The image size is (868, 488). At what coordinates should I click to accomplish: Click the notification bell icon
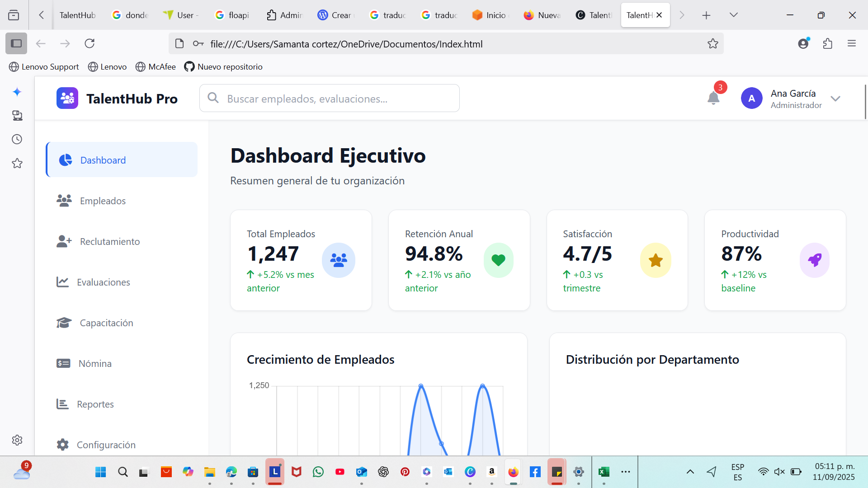click(x=713, y=98)
